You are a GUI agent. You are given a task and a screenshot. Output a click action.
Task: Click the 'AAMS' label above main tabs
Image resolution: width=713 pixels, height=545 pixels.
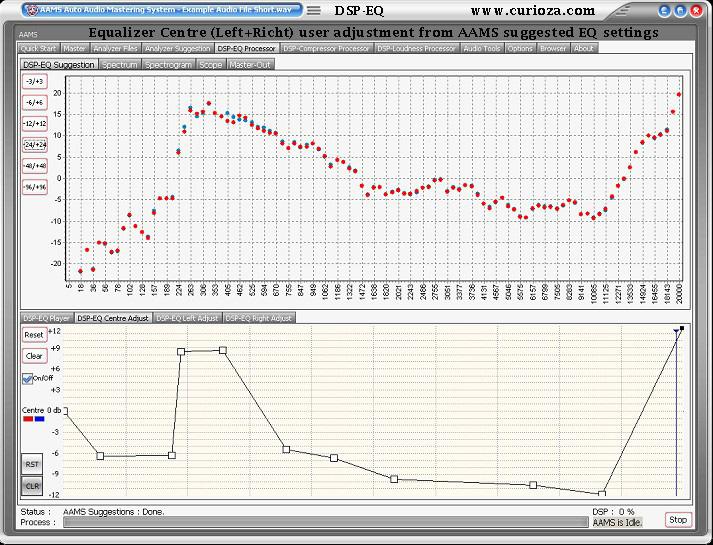coord(28,35)
